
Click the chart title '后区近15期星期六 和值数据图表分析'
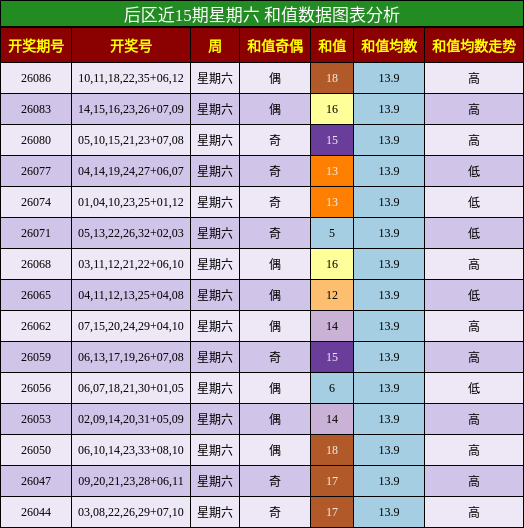tap(262, 14)
